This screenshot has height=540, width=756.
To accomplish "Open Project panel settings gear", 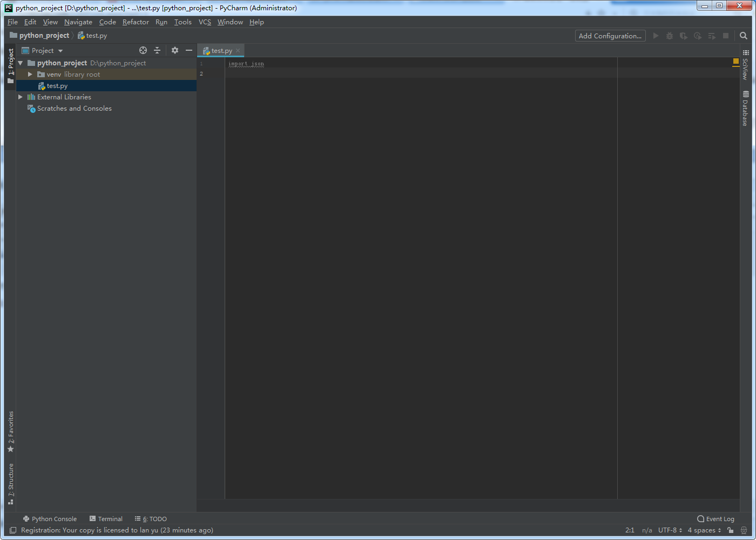I will point(175,50).
